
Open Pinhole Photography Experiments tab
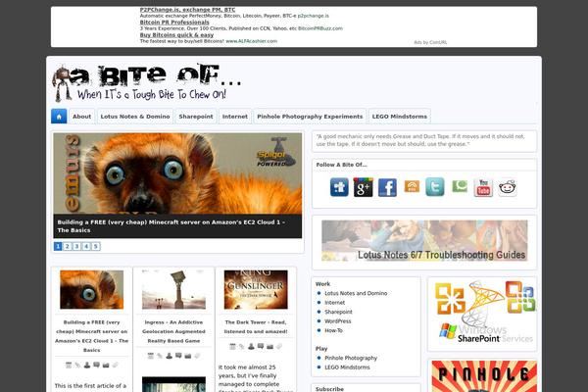click(310, 117)
